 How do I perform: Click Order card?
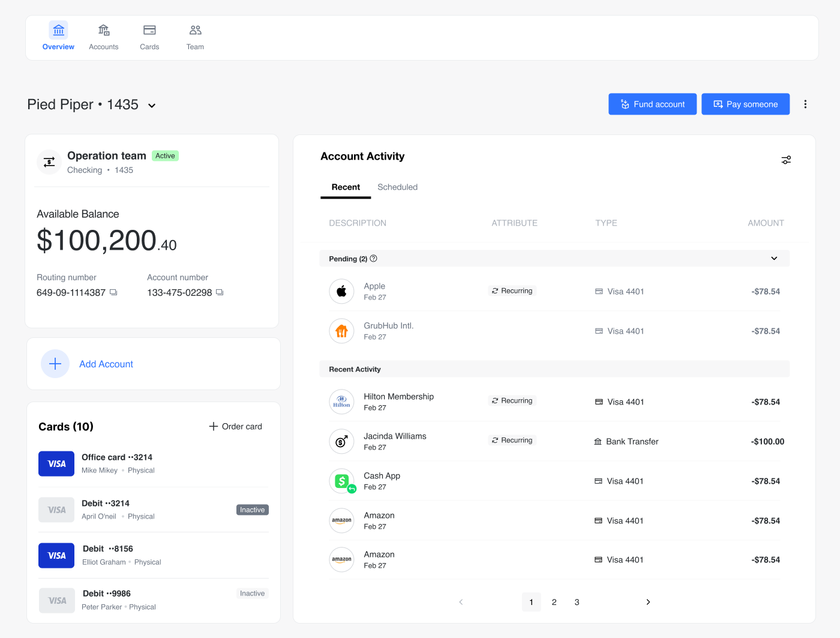click(235, 426)
